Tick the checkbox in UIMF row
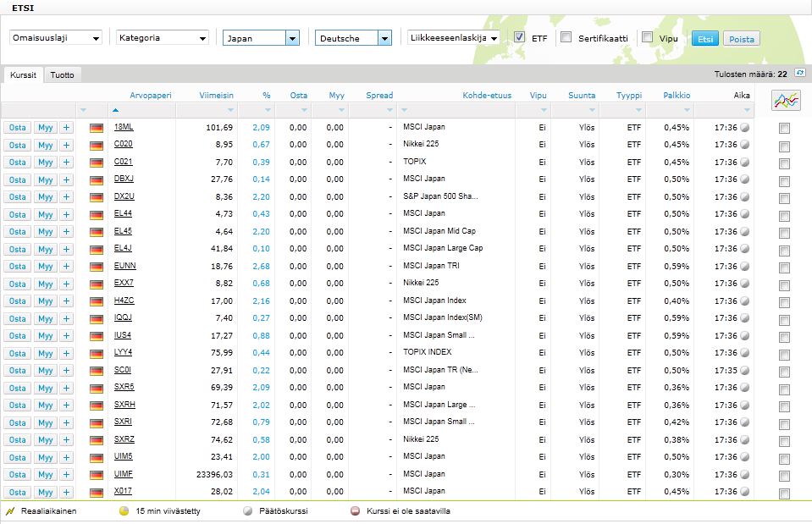This screenshot has height=524, width=812. point(785,476)
